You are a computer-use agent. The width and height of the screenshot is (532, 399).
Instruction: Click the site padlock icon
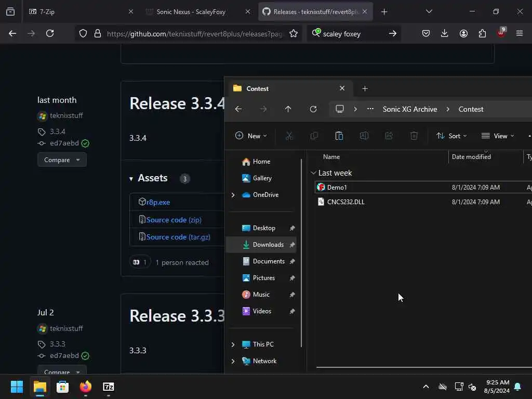pos(98,33)
